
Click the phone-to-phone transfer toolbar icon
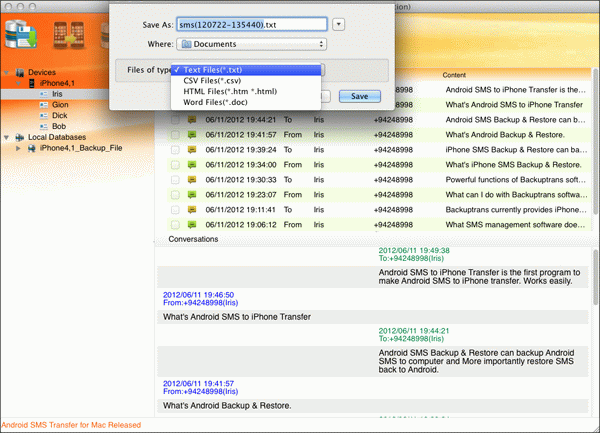[69, 35]
